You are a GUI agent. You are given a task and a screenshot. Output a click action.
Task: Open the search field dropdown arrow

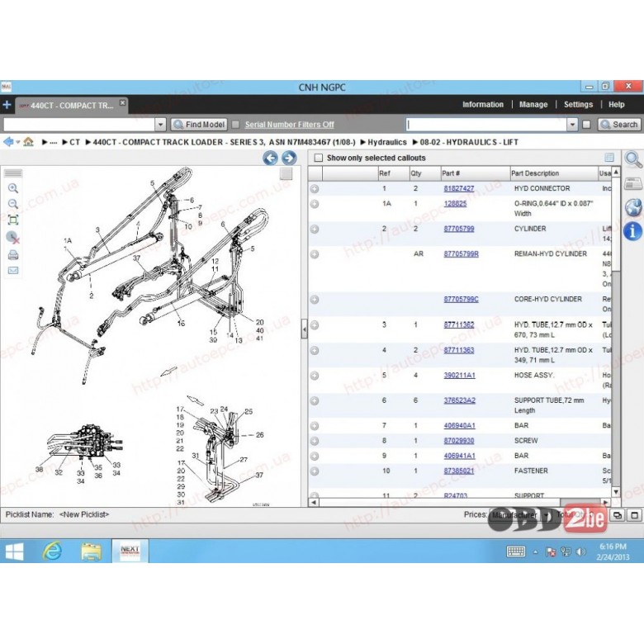[572, 125]
